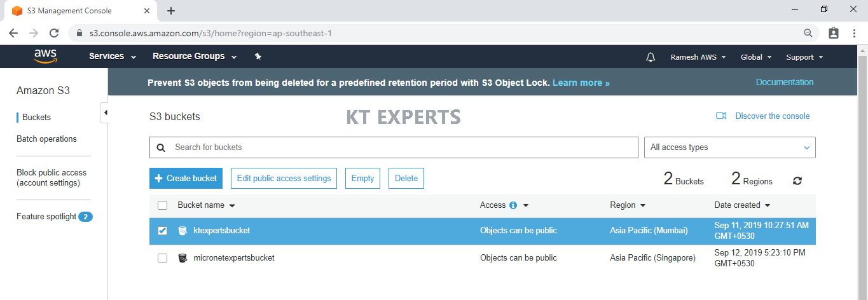Click the browser address bar URL
Viewport: 868px width, 300px height.
[x=210, y=33]
